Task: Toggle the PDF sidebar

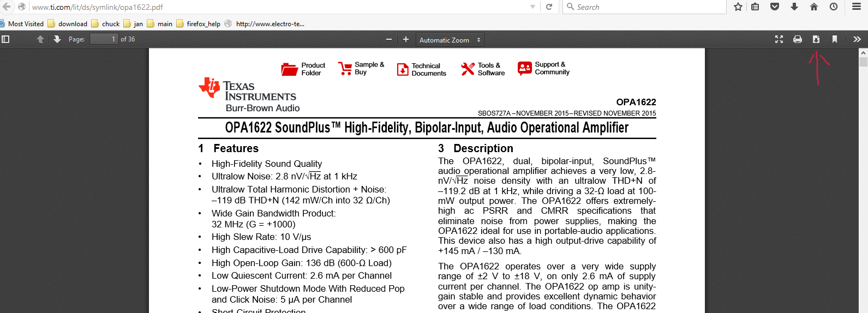Action: (6, 39)
